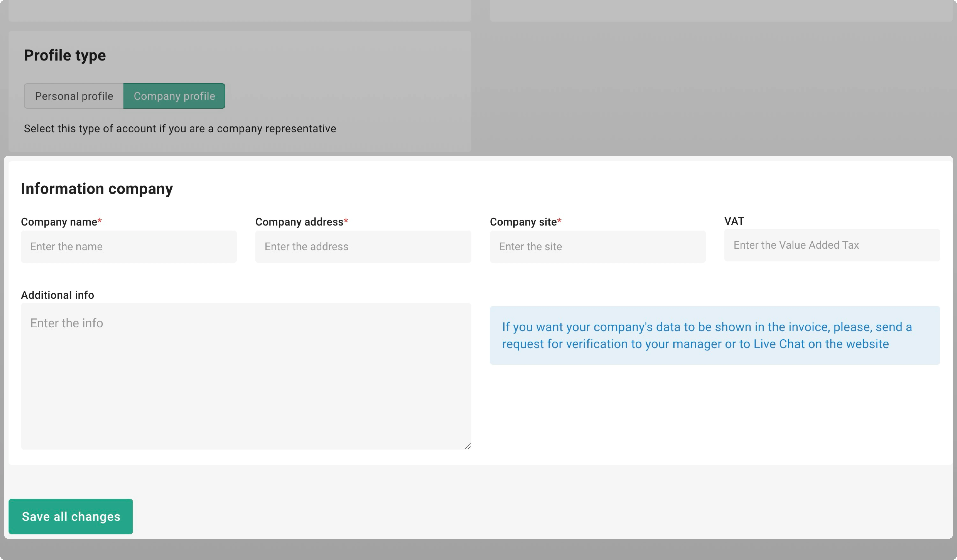
Task: Click the Profile type section title
Action: (x=65, y=55)
